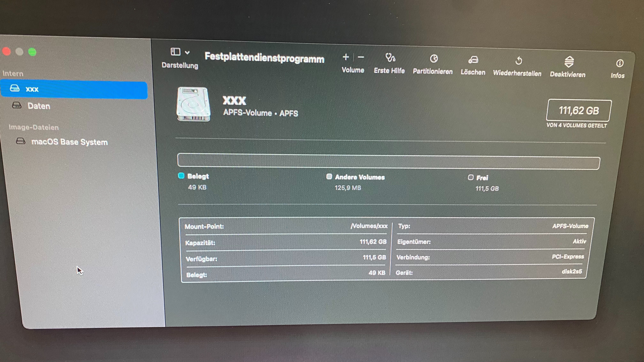Screen dimensions: 644x362
Task: Click the green zoom window button
Action: pos(32,52)
